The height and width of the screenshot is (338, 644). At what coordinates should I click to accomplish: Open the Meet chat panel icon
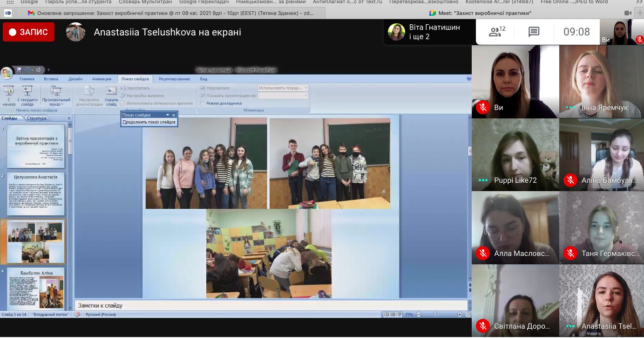[534, 32]
